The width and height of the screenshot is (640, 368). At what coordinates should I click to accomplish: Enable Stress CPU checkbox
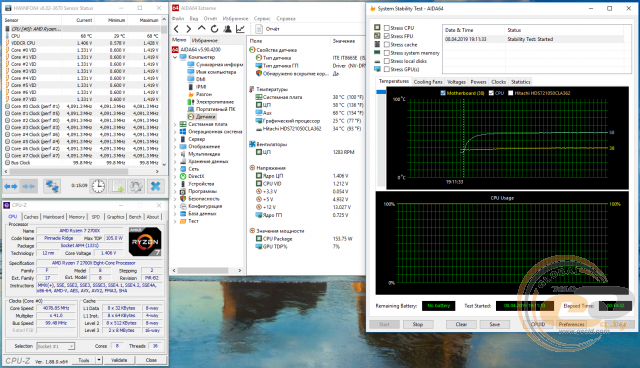click(387, 28)
